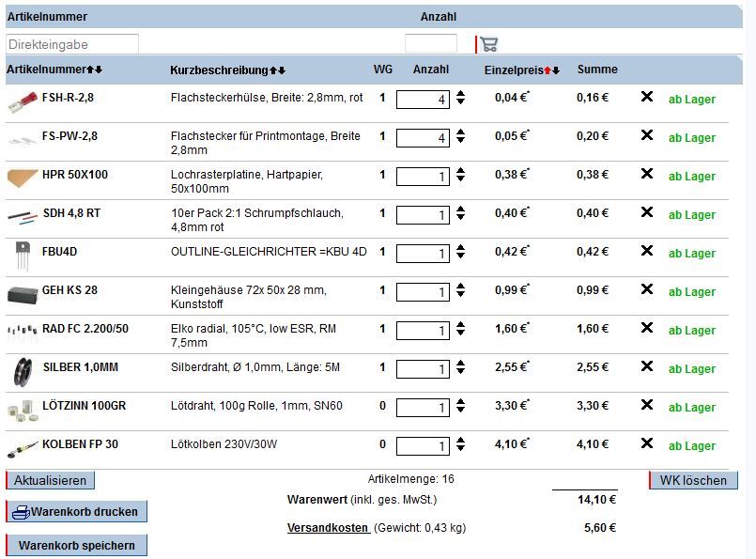Decrease quantity for SDH 4,8 RT

coord(461,220)
